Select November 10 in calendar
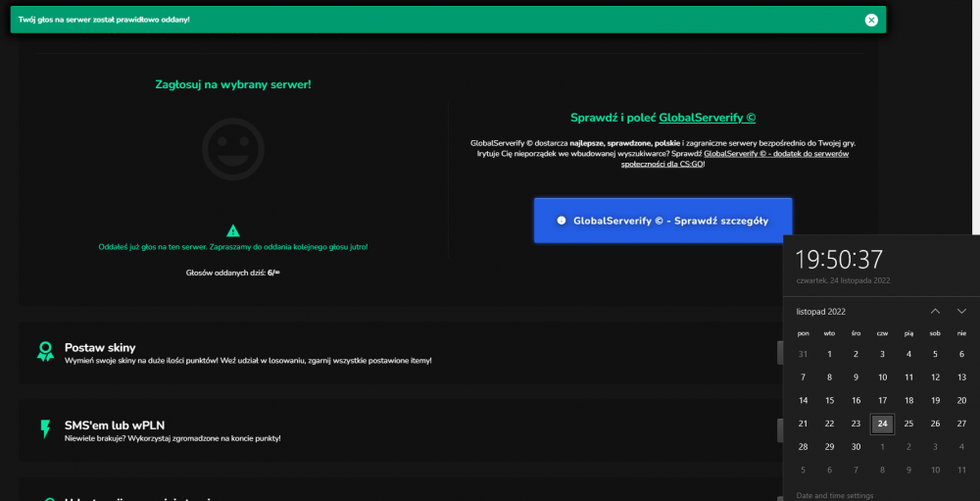980x501 pixels. coord(883,377)
